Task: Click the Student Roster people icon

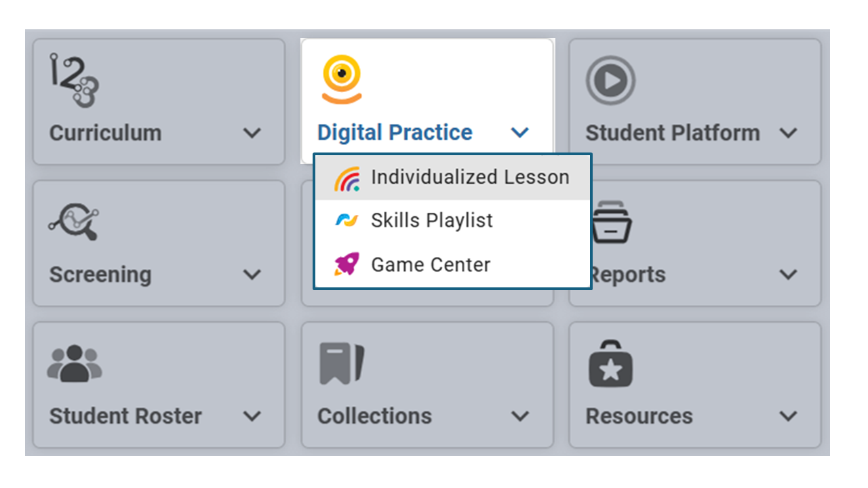Action: point(75,364)
